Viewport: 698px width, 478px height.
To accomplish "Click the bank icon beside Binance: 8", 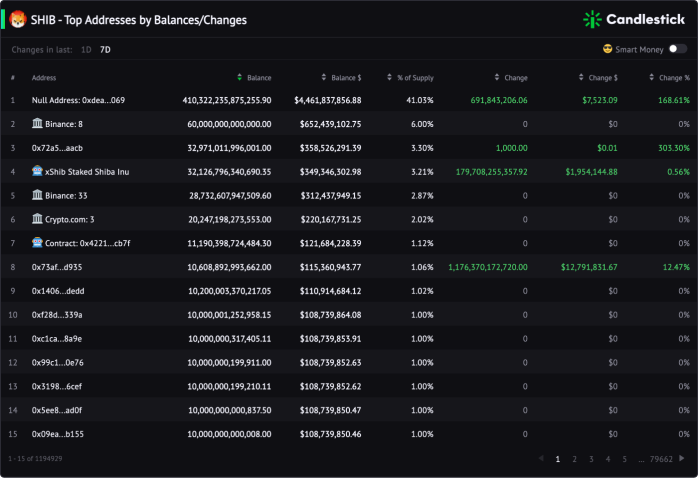I will coord(37,123).
